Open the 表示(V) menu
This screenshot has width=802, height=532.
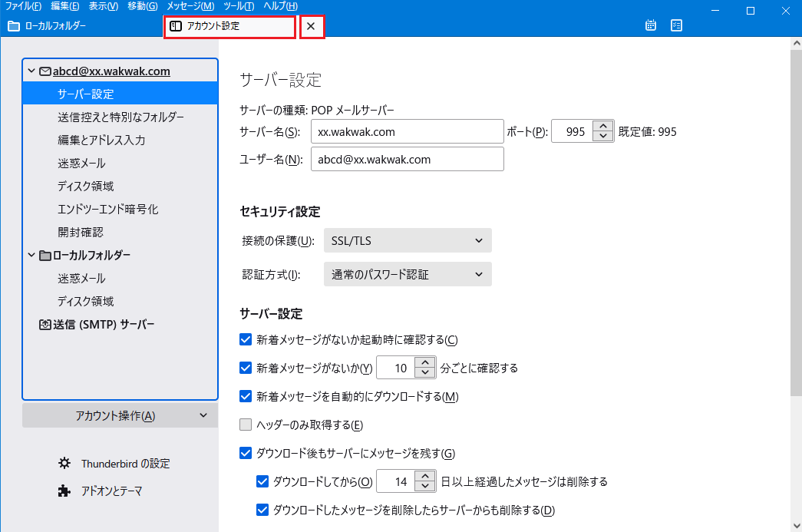click(x=104, y=6)
